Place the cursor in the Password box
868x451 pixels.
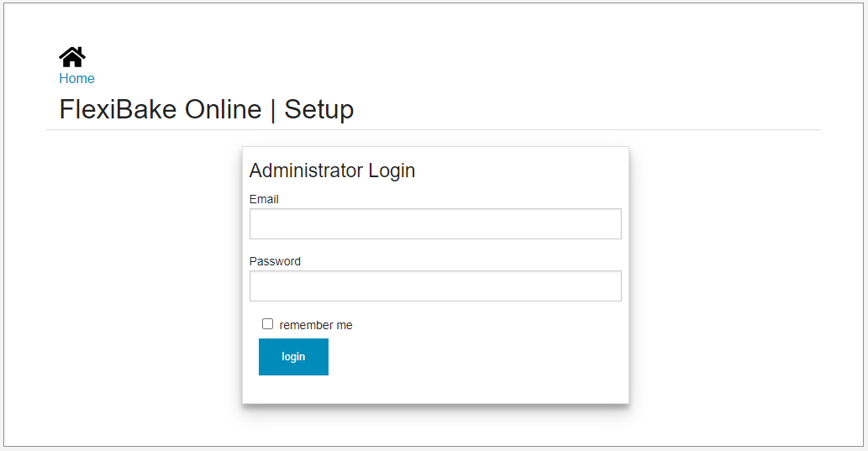pos(435,286)
